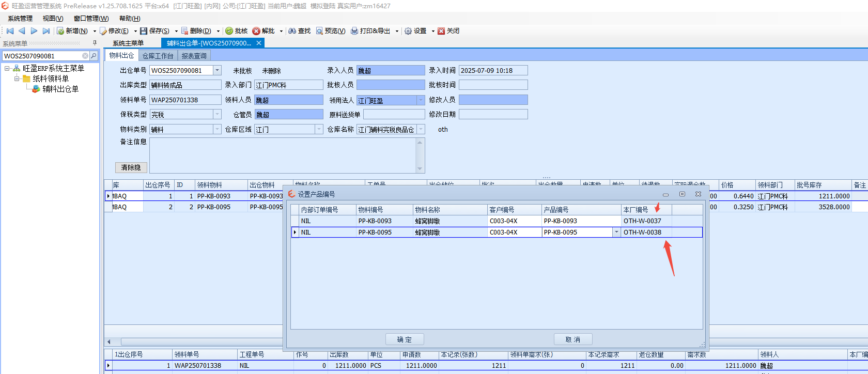Viewport: 868px width, 374px height.
Task: Switch to the 物料出仓 tab
Action: 121,55
